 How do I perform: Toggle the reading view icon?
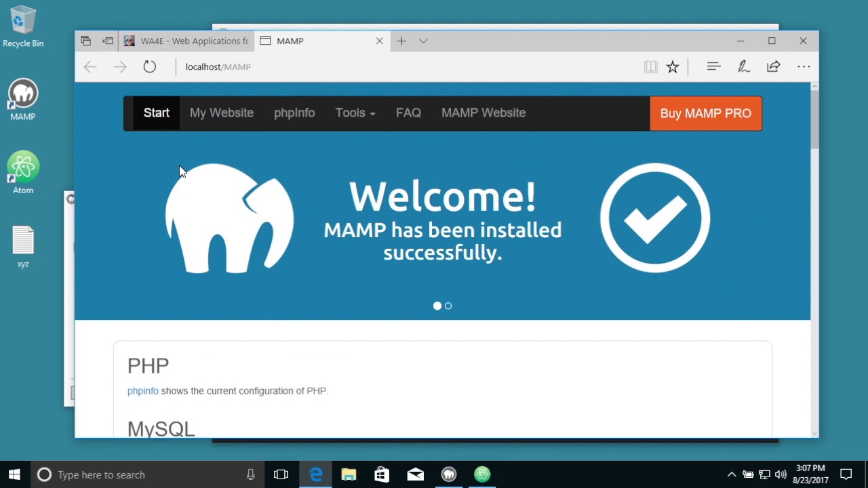(650, 66)
